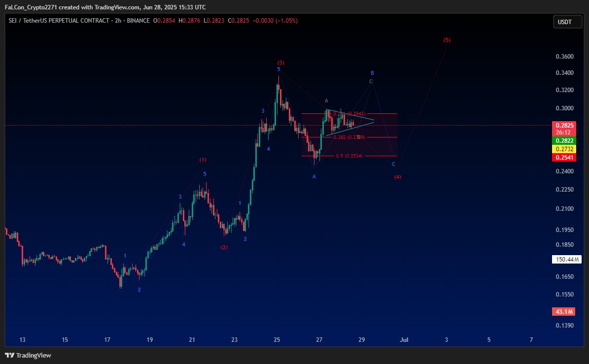Image resolution: width=589 pixels, height=364 pixels.
Task: Click the yellow 0.2732 price label
Action: [x=564, y=149]
